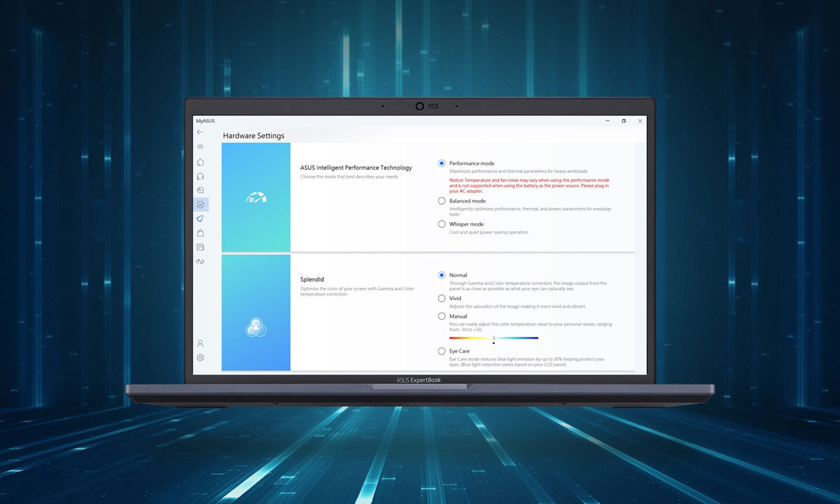Click the performance gauge tile icon
The image size is (840, 504).
tap(256, 197)
